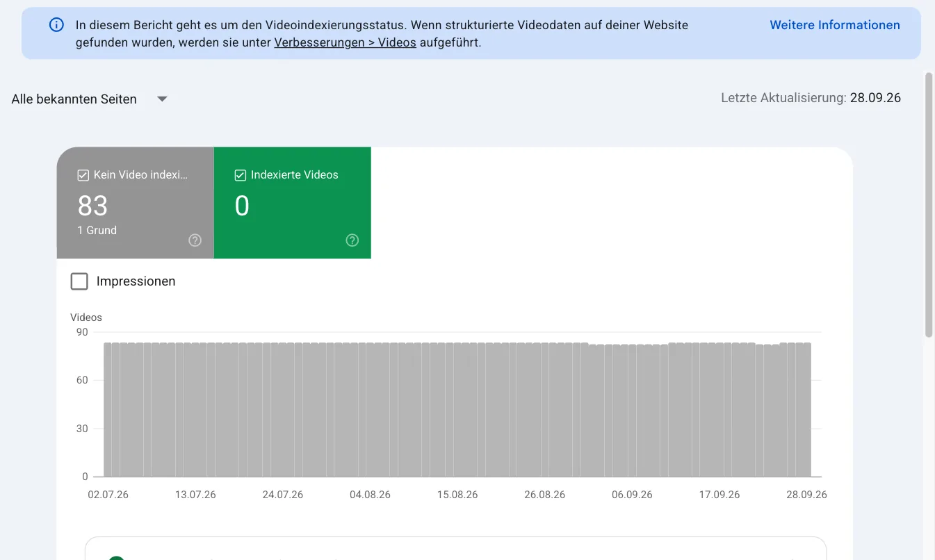The image size is (935, 560).
Task: Click the 13.07.26 axis label
Action: [195, 495]
